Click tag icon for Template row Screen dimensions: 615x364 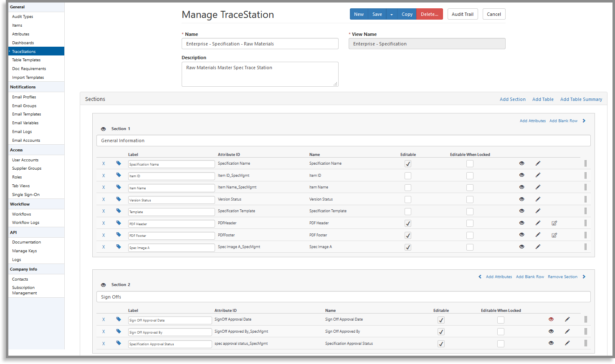(119, 211)
